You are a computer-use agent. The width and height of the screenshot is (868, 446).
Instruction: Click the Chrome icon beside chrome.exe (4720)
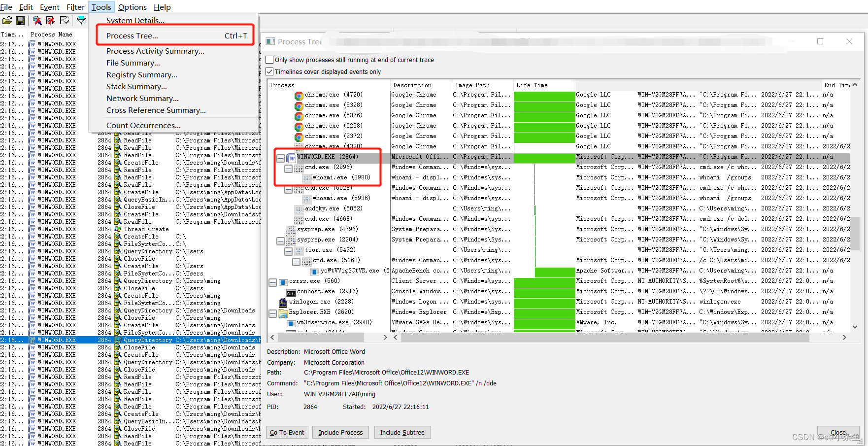299,95
